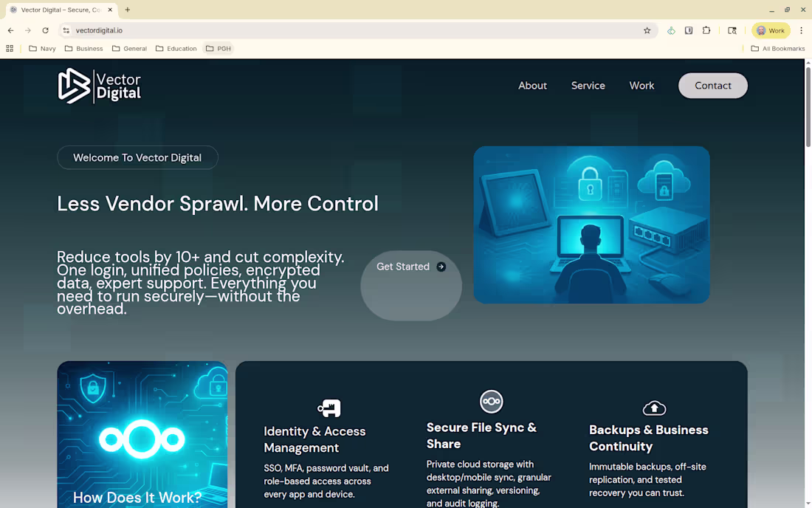The image size is (812, 508).
Task: Click inside the address bar
Action: 221,30
